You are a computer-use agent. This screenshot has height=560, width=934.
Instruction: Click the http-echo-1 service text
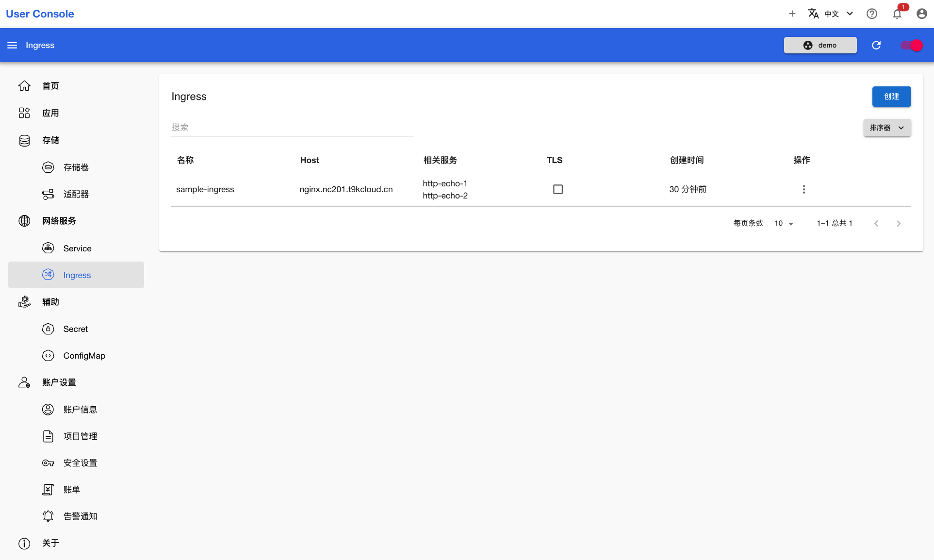pos(445,183)
